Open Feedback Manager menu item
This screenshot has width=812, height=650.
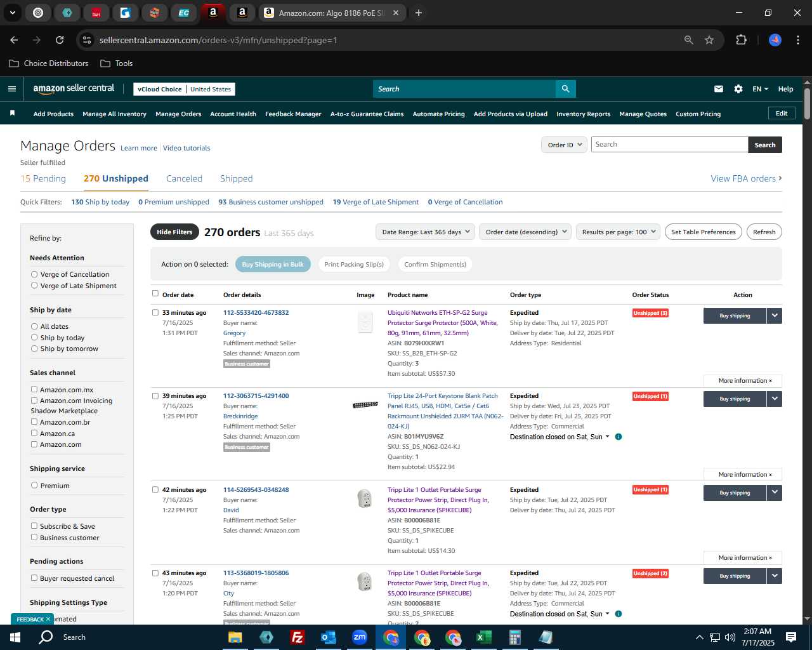pos(293,114)
